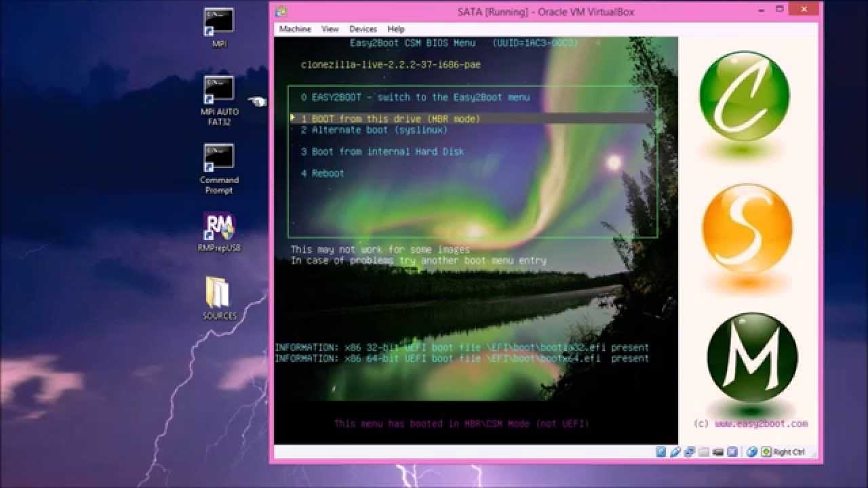Click the dark video capture status icon
868x488 pixels.
[718, 452]
